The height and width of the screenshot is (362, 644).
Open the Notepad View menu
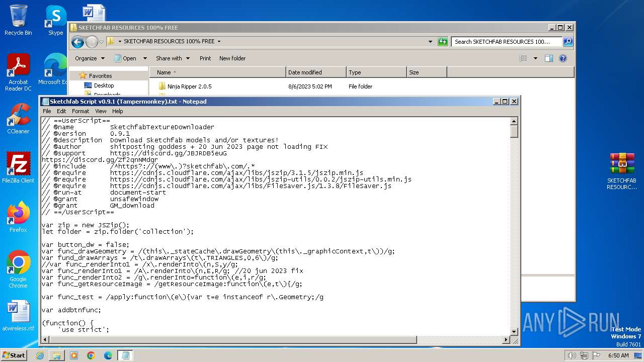point(101,111)
